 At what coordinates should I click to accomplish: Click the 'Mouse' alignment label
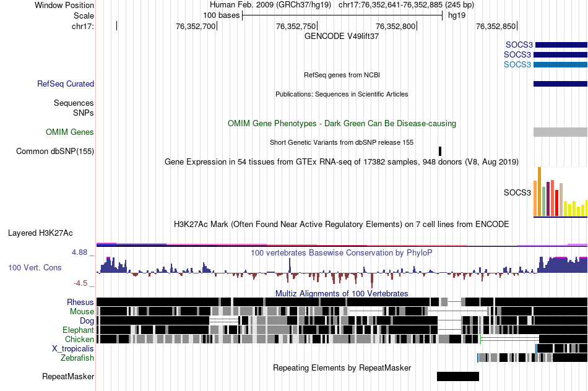click(x=82, y=312)
